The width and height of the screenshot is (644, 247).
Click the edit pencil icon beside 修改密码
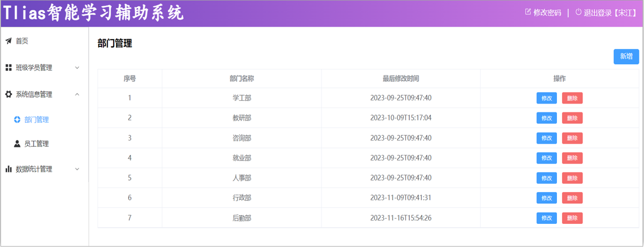point(528,12)
